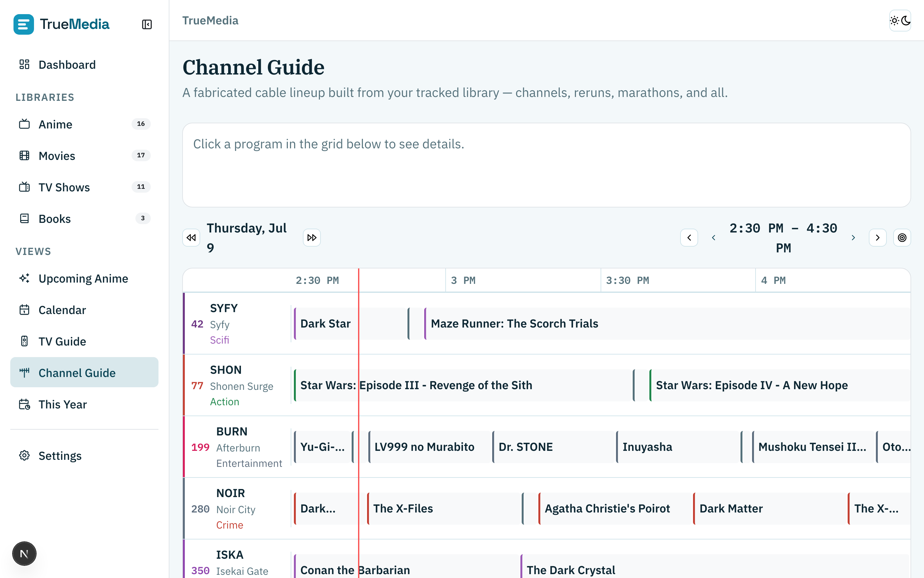Image resolution: width=924 pixels, height=578 pixels.
Task: Click the ISKA Isekai Gate channel header
Action: 237,559
